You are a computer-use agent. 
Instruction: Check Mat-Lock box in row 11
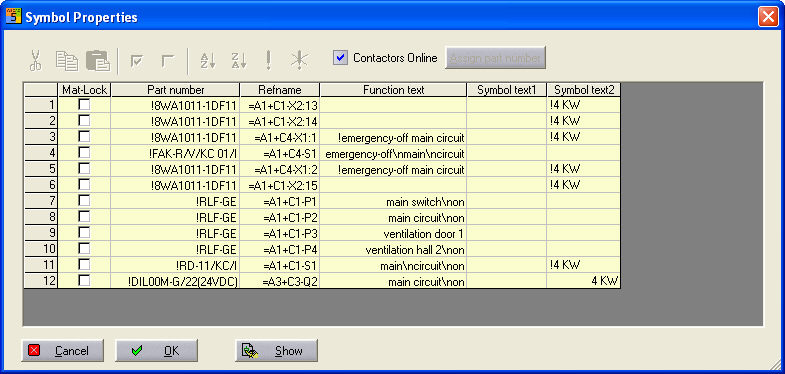[85, 265]
